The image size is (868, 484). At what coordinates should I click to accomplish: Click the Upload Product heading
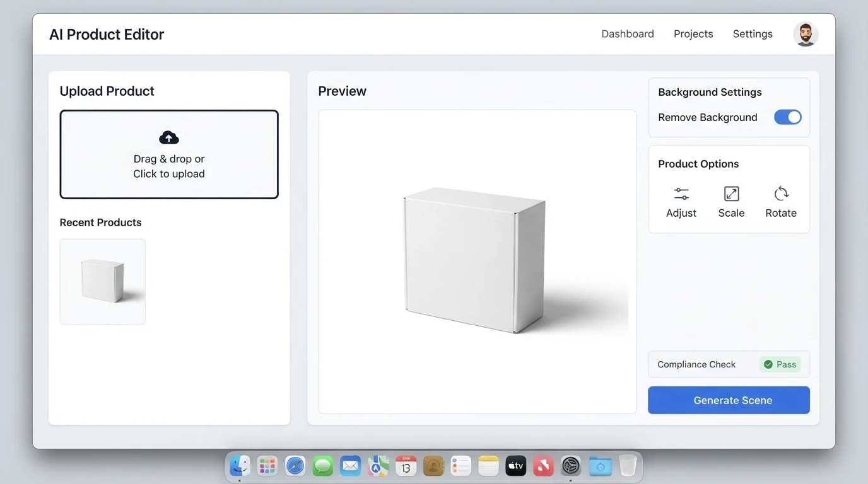[107, 91]
